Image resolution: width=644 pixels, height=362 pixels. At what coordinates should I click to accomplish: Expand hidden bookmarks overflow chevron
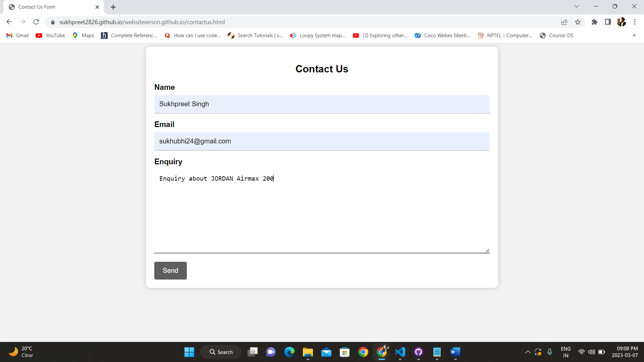tap(634, 36)
